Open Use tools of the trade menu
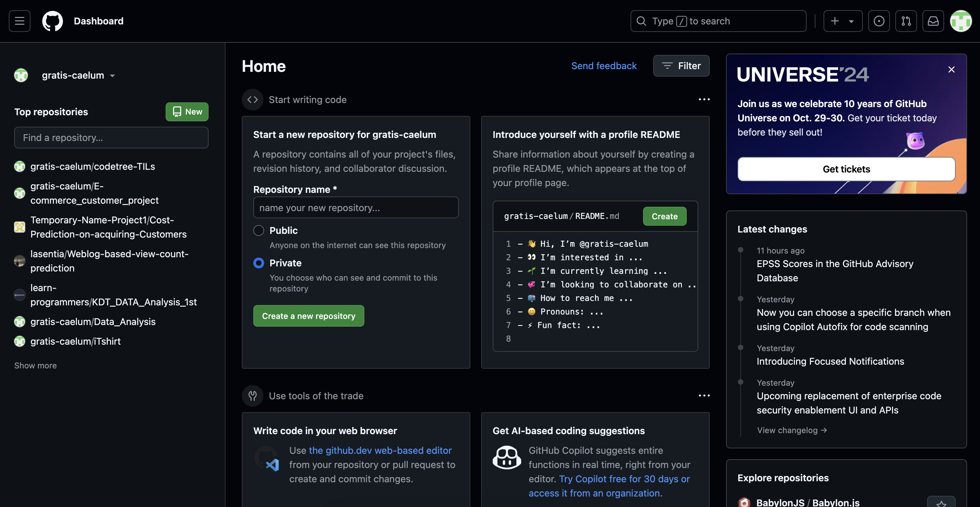 (x=704, y=396)
